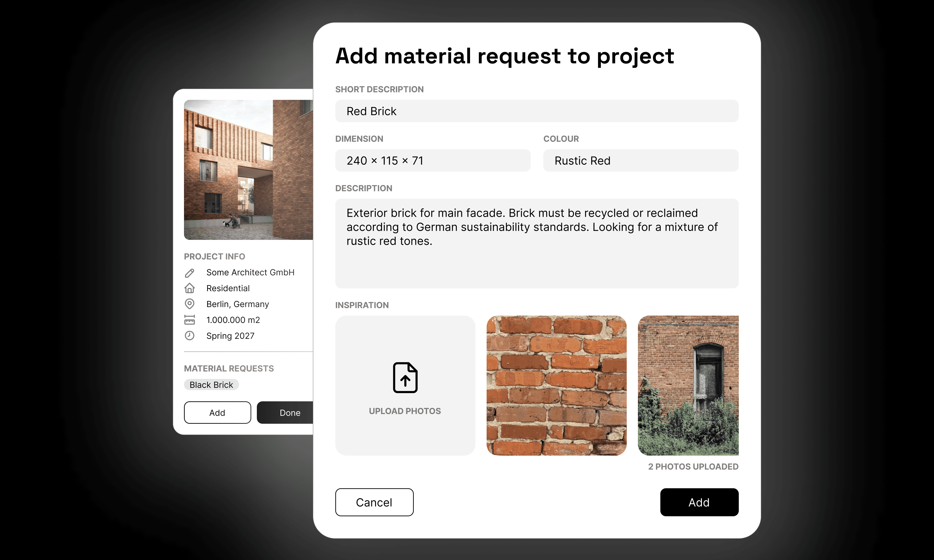Click the outlined Add button on project card
This screenshot has height=560, width=934.
pyautogui.click(x=217, y=413)
